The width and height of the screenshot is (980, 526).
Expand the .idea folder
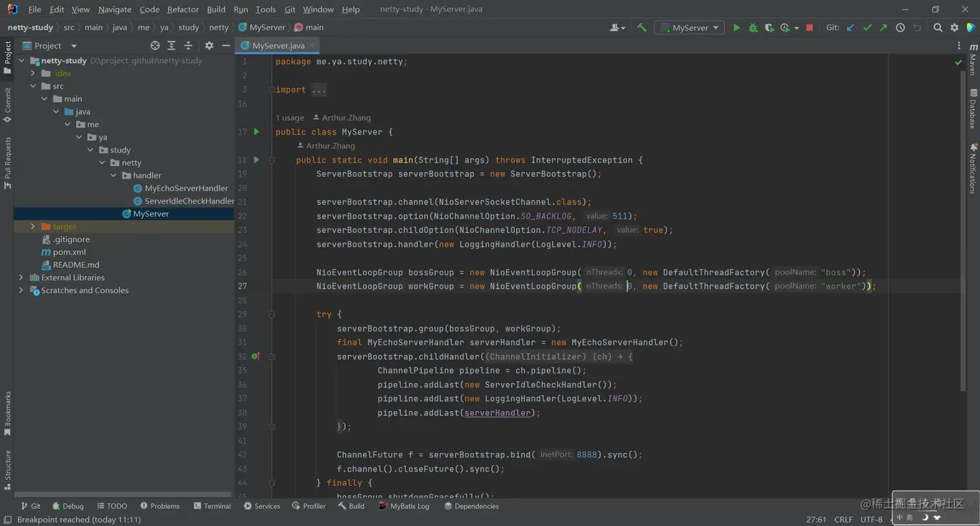point(33,73)
